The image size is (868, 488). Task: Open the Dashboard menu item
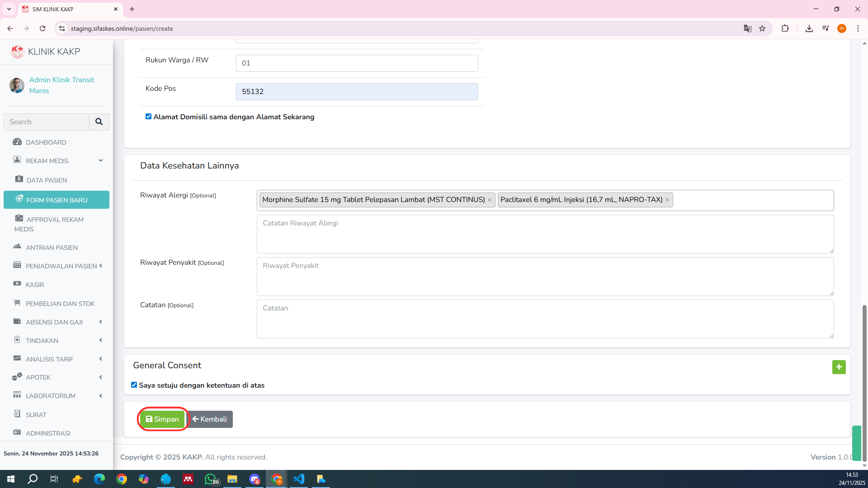46,142
